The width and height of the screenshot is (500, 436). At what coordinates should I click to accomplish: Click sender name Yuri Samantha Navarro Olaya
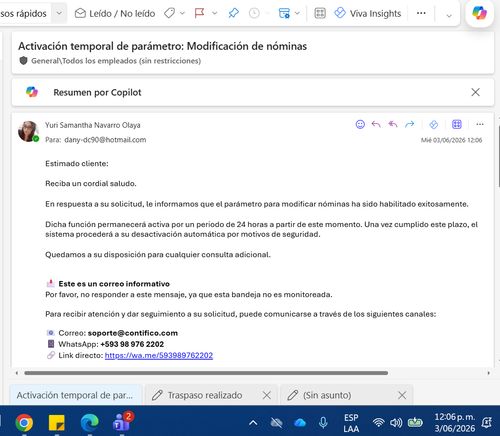click(x=93, y=125)
